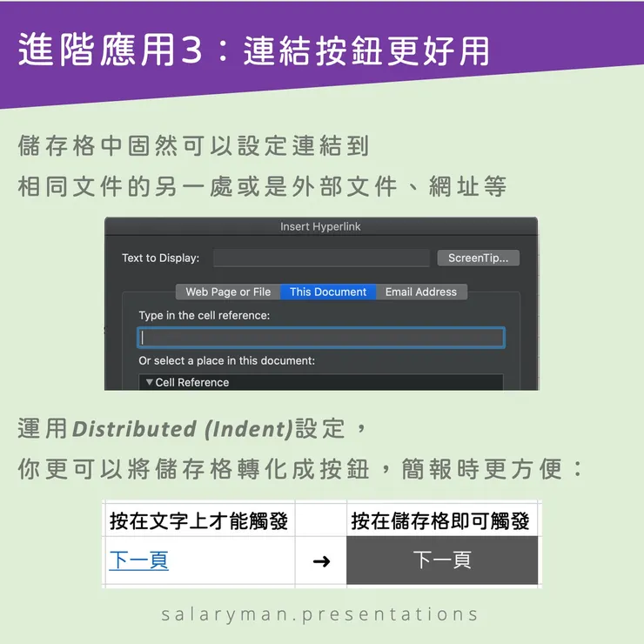Click 'Type in the cell reference:' label
Image resolution: width=644 pixels, height=644 pixels.
pyautogui.click(x=205, y=315)
